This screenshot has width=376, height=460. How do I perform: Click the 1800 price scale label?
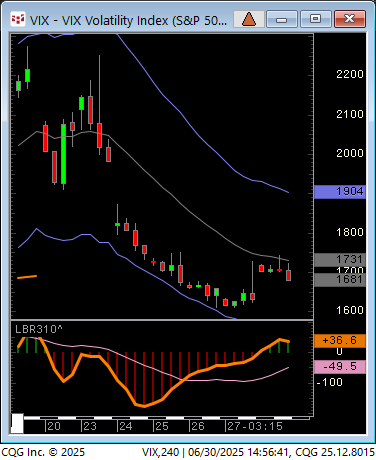coord(349,232)
